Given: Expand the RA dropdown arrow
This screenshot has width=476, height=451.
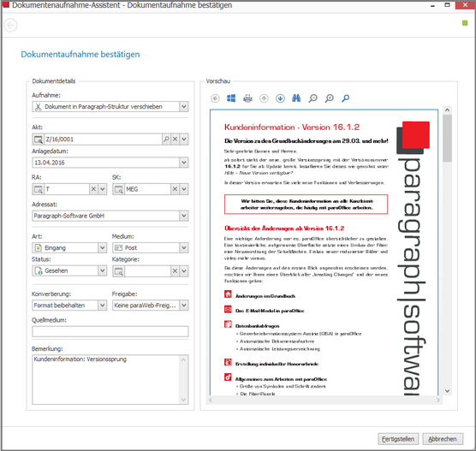Looking at the screenshot, I should (102, 189).
